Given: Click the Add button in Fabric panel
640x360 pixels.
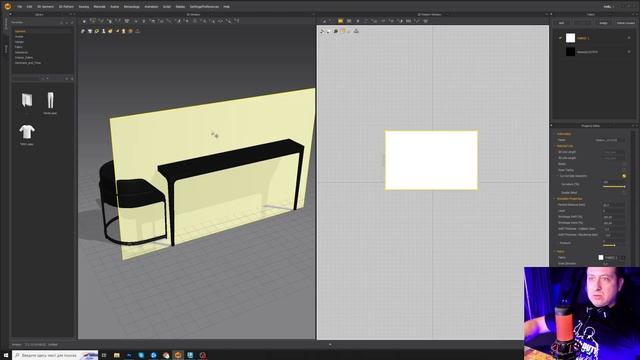Looking at the screenshot, I should pyautogui.click(x=561, y=23).
